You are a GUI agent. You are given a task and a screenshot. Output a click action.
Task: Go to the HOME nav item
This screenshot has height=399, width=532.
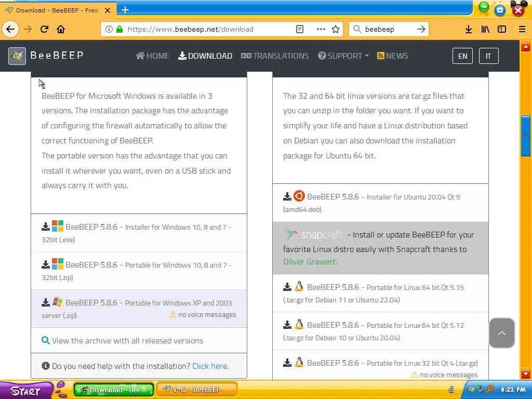(x=152, y=56)
